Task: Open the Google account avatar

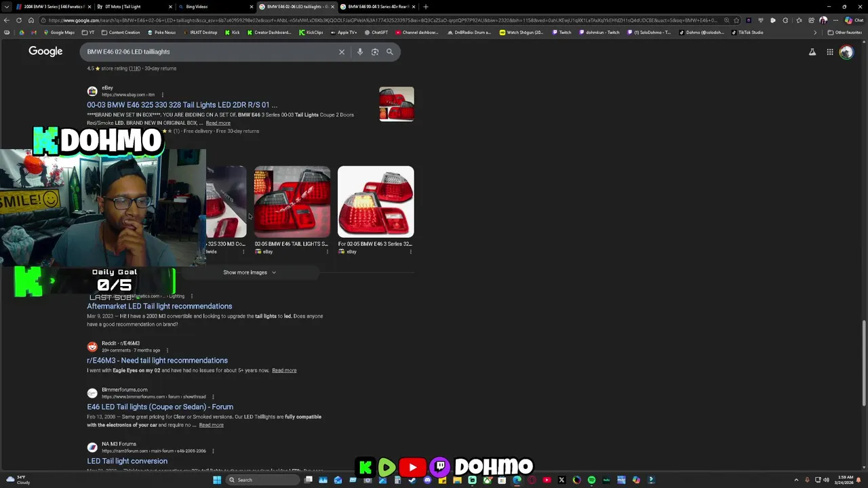Action: [846, 52]
